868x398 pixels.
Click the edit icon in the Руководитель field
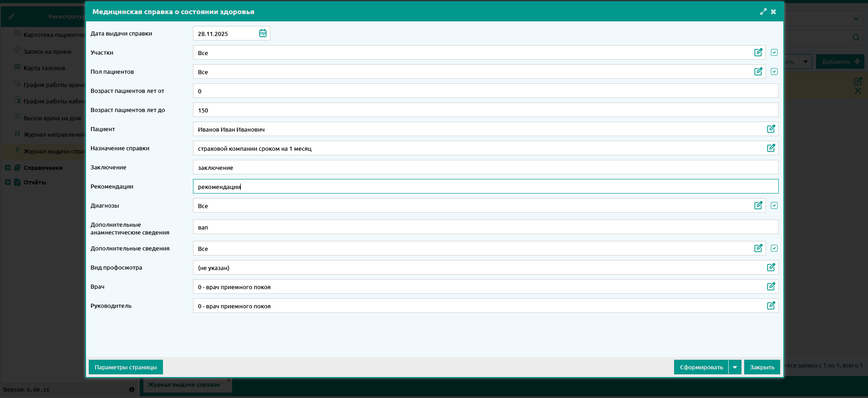(771, 306)
